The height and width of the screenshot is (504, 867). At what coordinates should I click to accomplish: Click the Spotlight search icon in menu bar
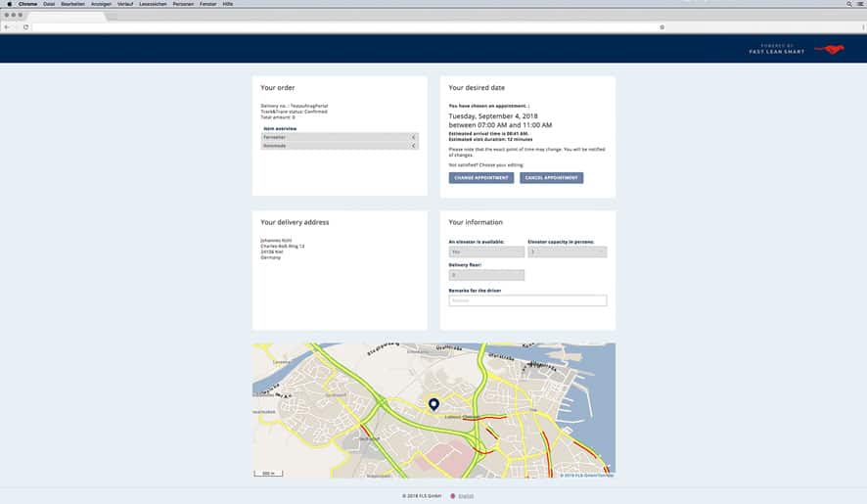point(848,4)
